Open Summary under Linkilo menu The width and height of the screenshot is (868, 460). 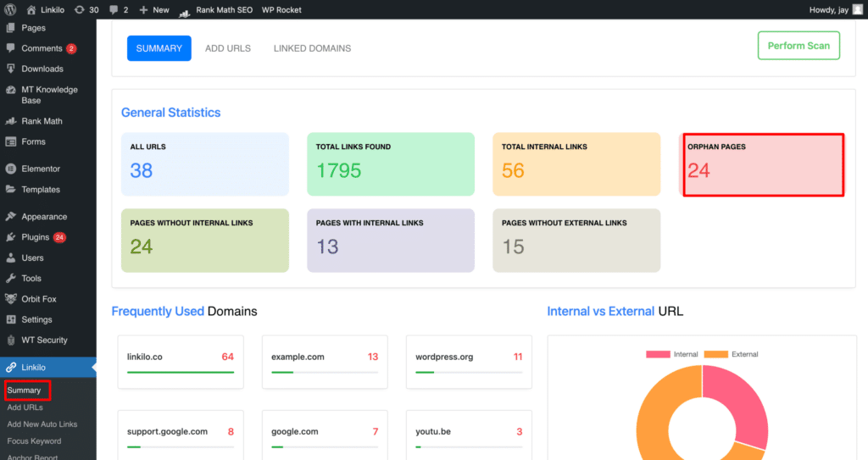pos(24,391)
